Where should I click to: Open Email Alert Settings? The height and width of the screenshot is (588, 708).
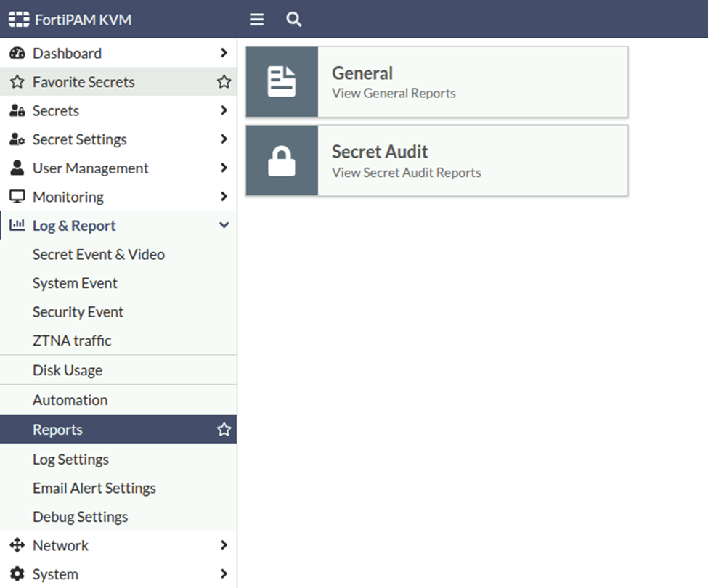pyautogui.click(x=118, y=488)
